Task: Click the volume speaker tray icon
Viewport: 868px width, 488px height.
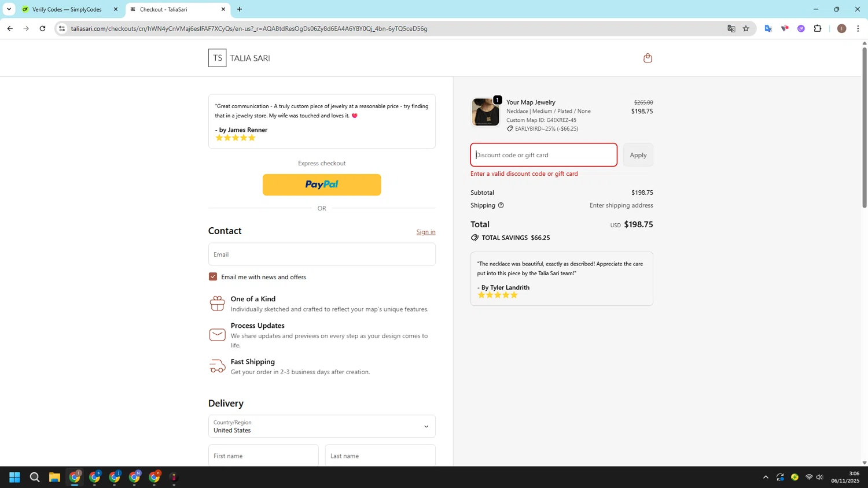Action: point(819,477)
